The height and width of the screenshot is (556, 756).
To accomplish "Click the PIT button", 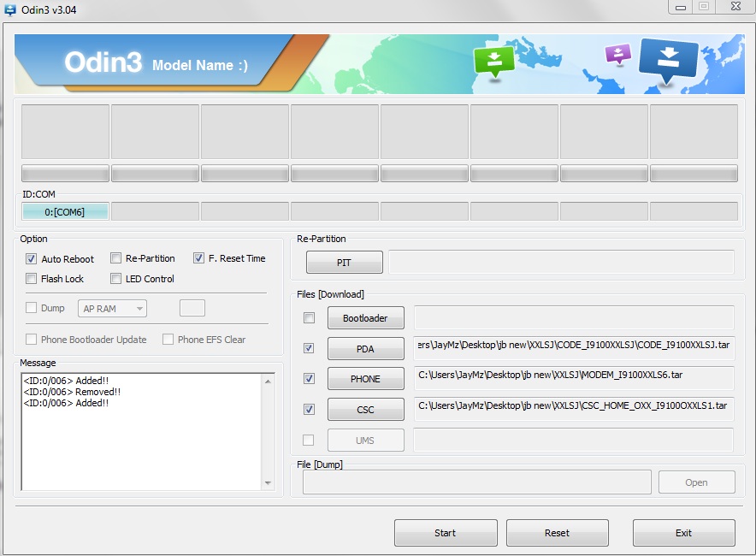I will click(345, 263).
